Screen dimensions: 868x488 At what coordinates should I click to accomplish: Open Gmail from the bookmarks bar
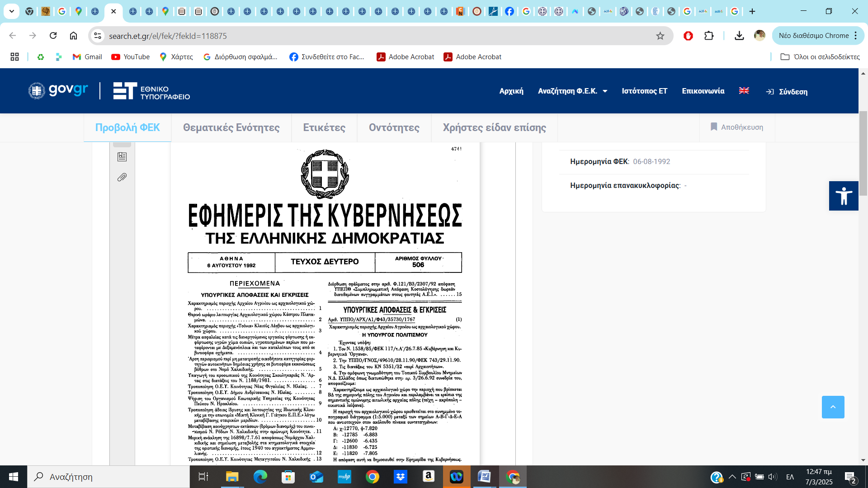87,56
